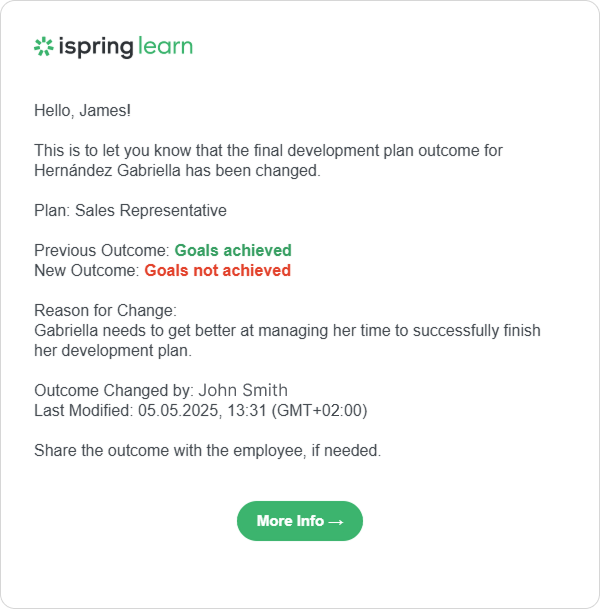Click the More Info button
600x609 pixels.
[300, 521]
